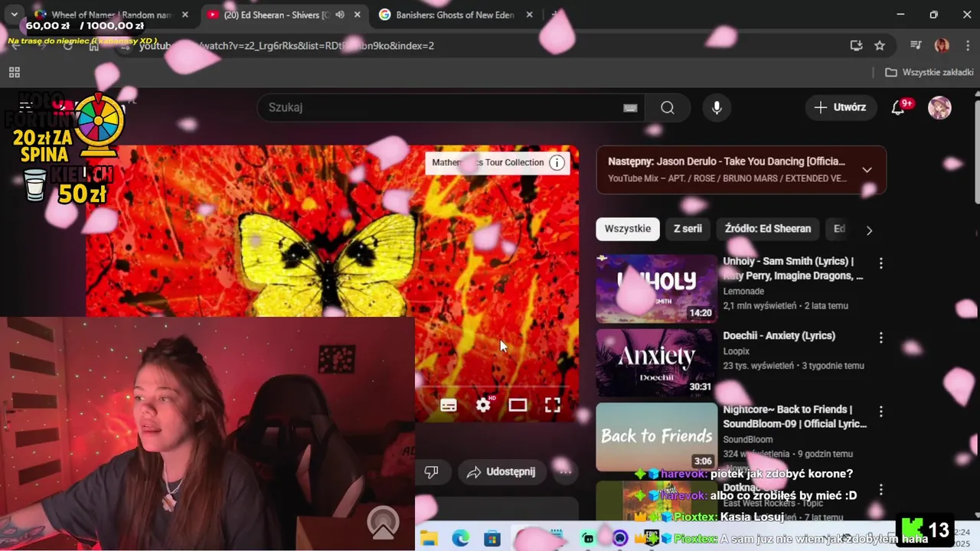The height and width of the screenshot is (551, 980).
Task: Bookmark this page with the star icon
Action: point(880,46)
